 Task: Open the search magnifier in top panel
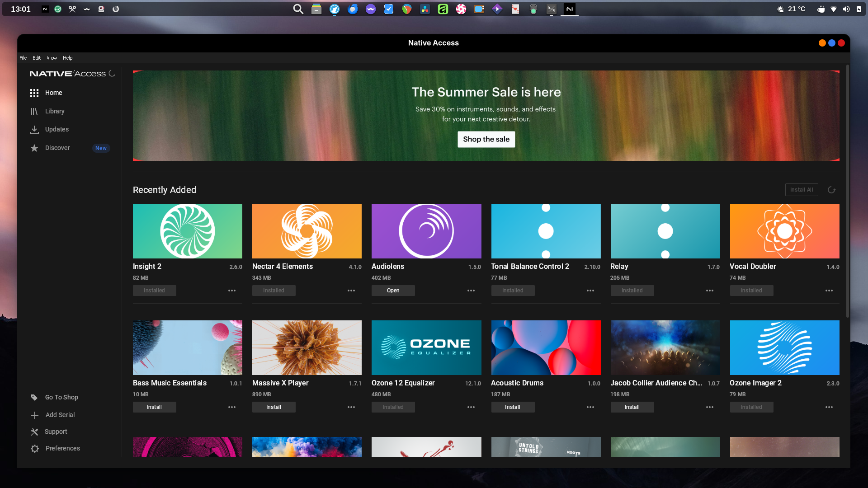298,9
